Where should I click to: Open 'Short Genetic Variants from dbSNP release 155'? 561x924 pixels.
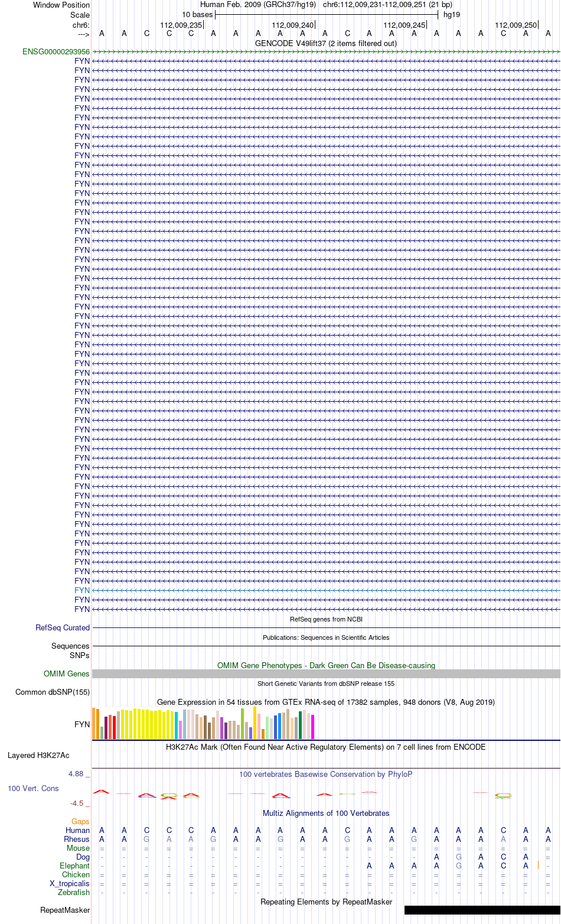tap(326, 684)
